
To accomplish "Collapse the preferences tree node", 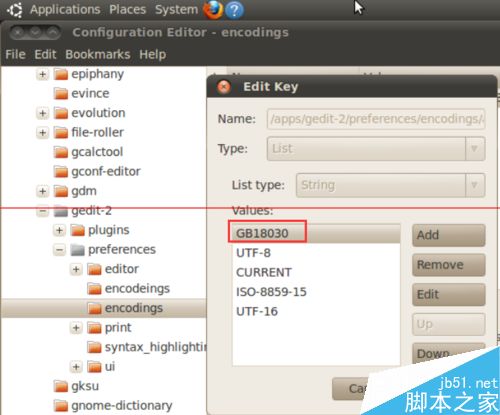I will pyautogui.click(x=59, y=250).
